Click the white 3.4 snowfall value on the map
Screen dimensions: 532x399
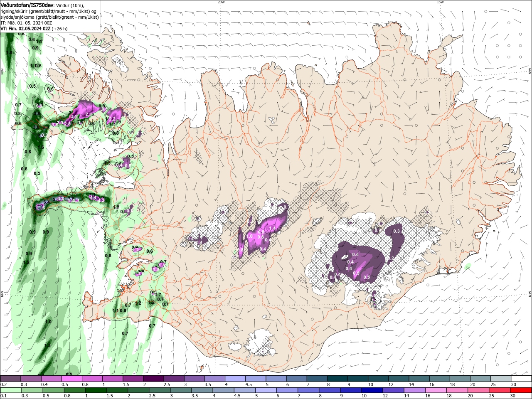tap(74, 117)
